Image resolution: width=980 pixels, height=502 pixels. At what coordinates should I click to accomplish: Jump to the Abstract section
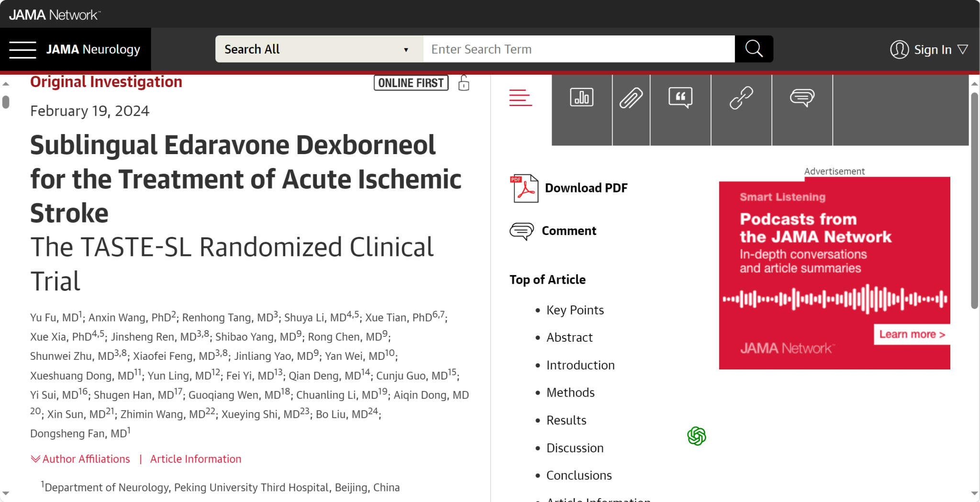569,337
